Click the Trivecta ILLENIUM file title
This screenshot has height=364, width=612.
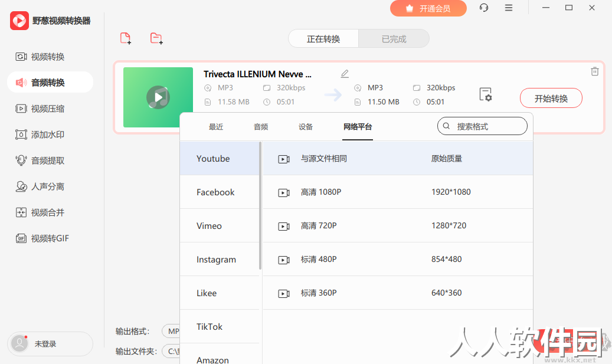point(257,74)
